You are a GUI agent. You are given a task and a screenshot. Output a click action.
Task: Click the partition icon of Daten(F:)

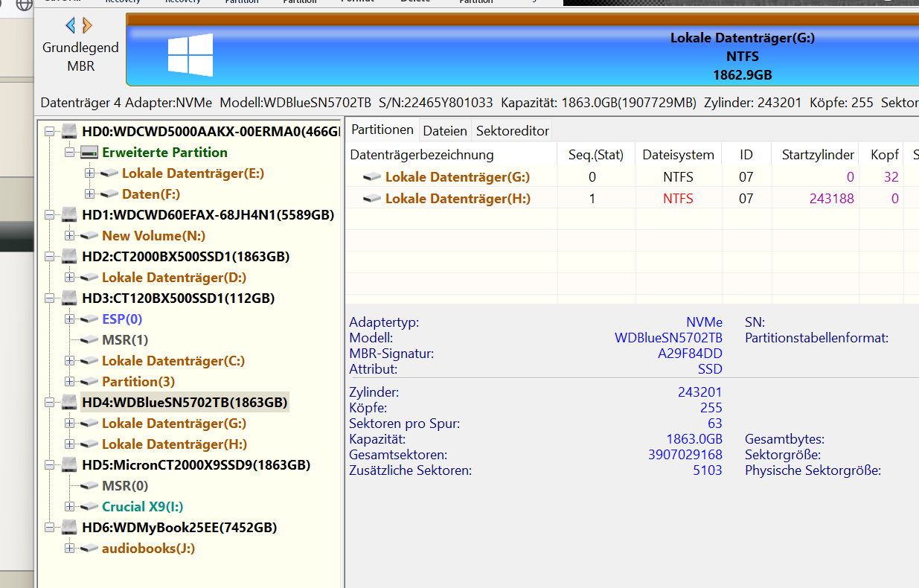[x=109, y=194]
